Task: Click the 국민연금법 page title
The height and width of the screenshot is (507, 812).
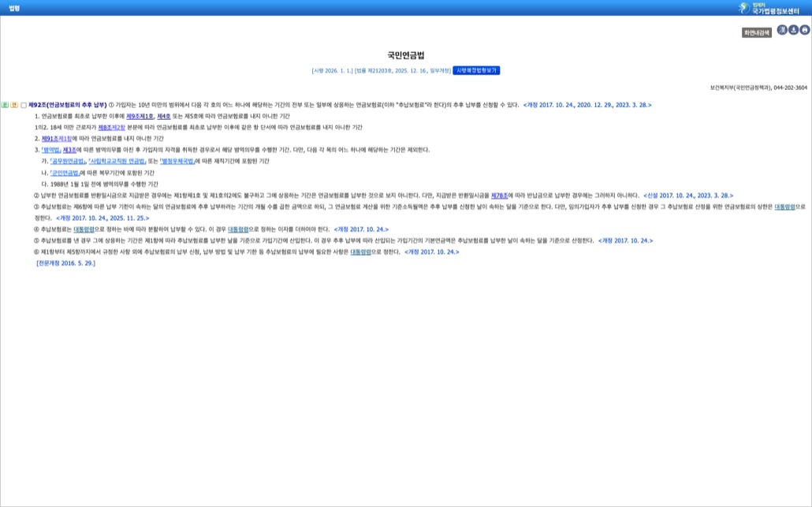Action: click(406, 55)
